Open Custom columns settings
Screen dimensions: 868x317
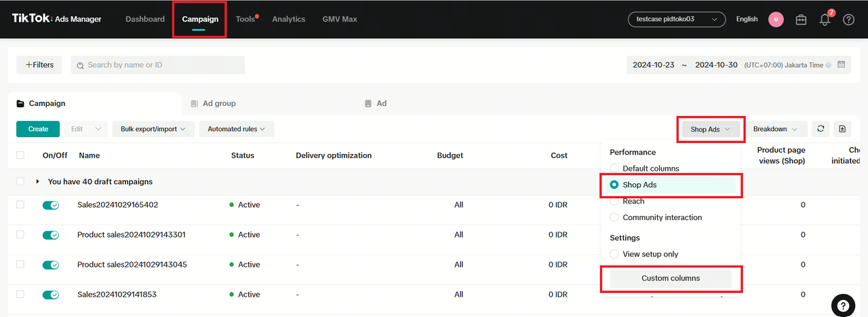(670, 278)
